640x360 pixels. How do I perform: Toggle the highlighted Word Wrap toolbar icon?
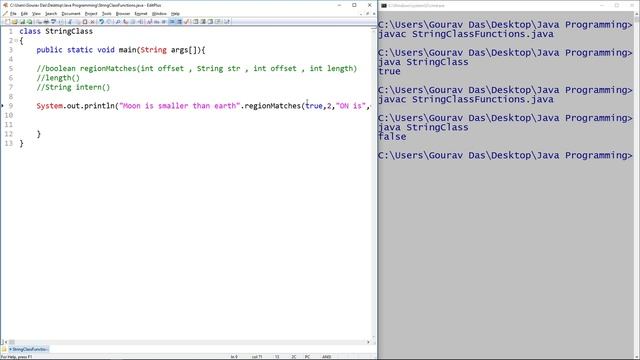coord(172,22)
